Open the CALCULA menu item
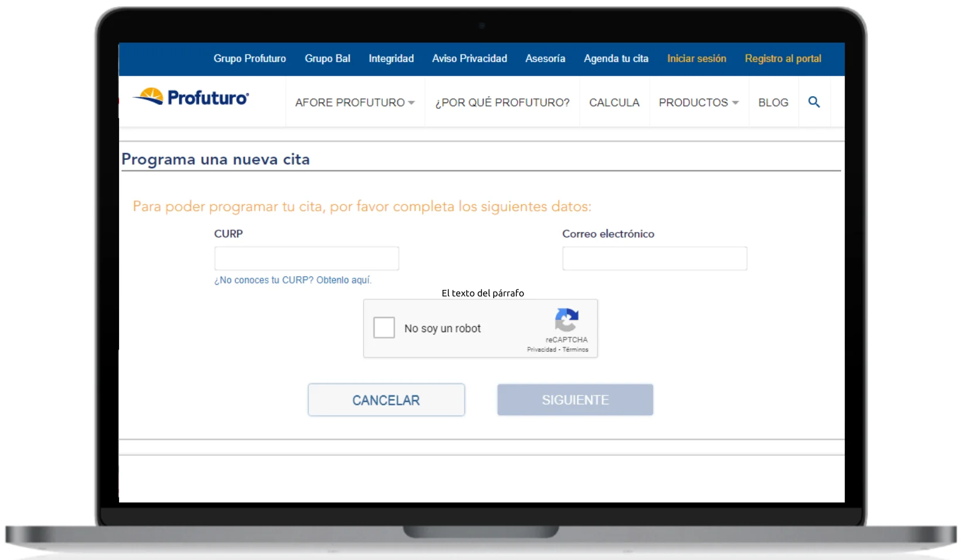 (x=614, y=103)
